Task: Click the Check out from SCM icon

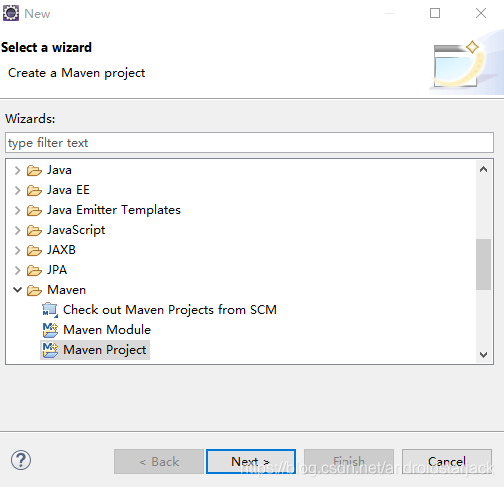Action: click(x=50, y=310)
